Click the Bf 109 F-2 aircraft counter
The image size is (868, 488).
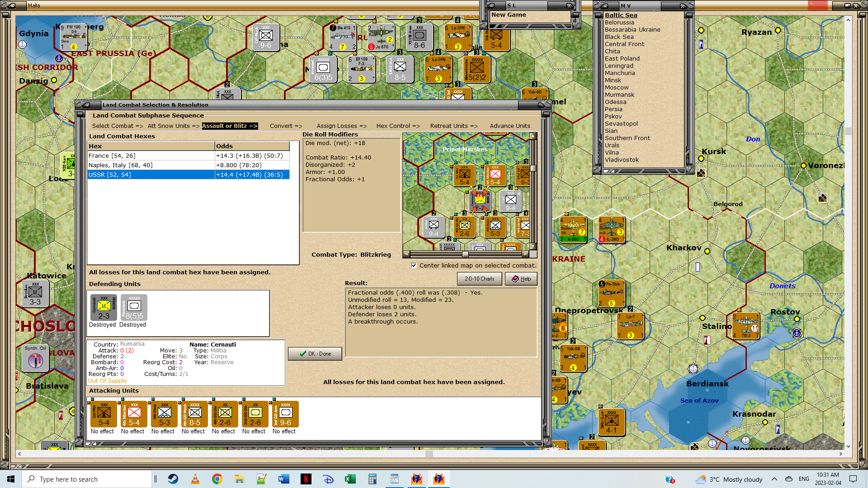361,69
